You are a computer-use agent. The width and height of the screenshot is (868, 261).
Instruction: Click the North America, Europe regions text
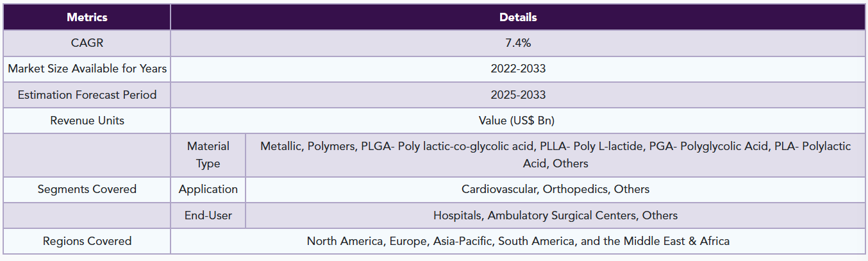click(518, 241)
